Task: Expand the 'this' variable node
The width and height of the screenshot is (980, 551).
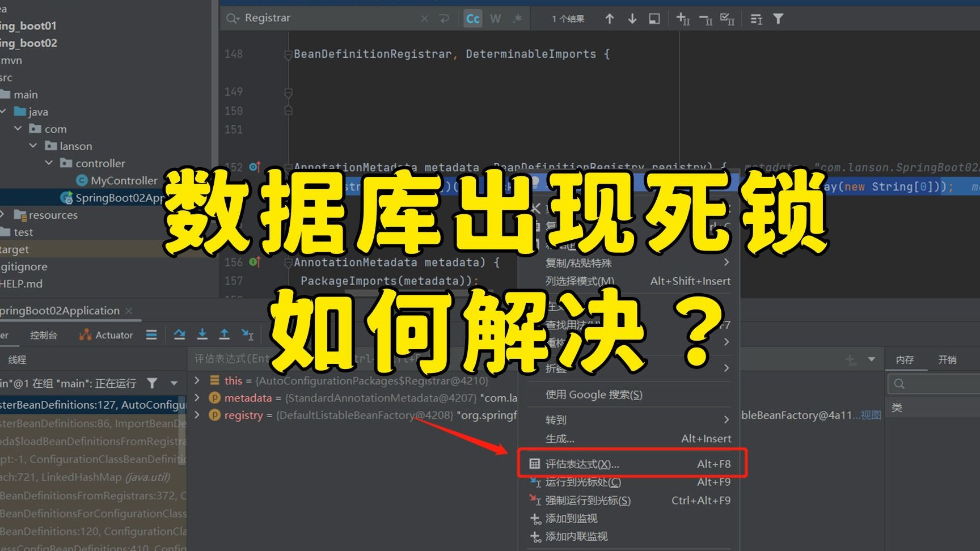Action: tap(197, 380)
